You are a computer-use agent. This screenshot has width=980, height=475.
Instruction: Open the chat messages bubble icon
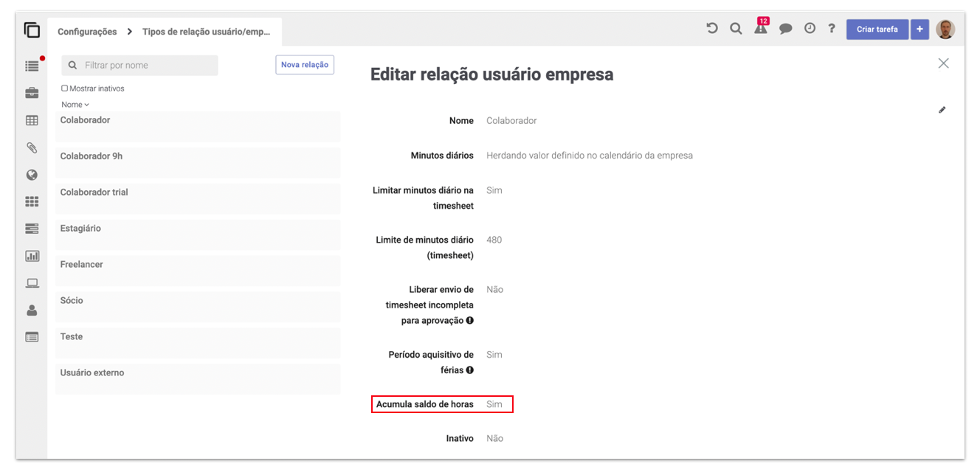(786, 29)
